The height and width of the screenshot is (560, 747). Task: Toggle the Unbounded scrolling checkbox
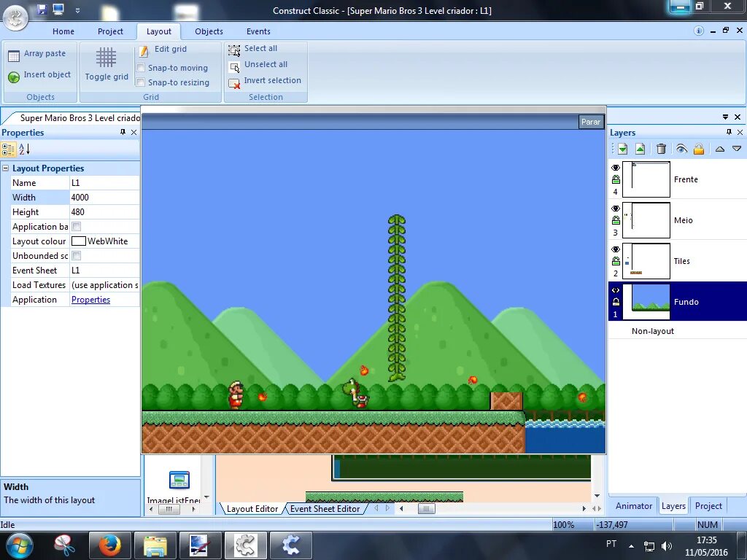(76, 256)
